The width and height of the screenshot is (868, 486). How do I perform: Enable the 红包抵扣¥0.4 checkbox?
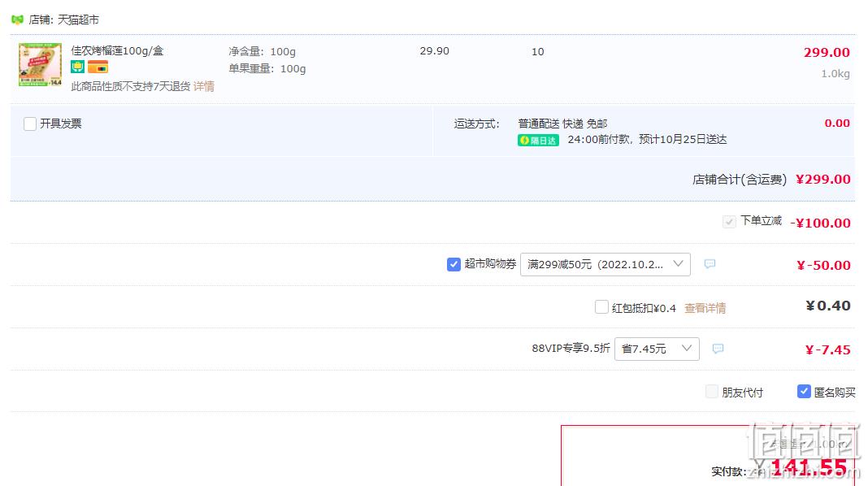tap(601, 306)
